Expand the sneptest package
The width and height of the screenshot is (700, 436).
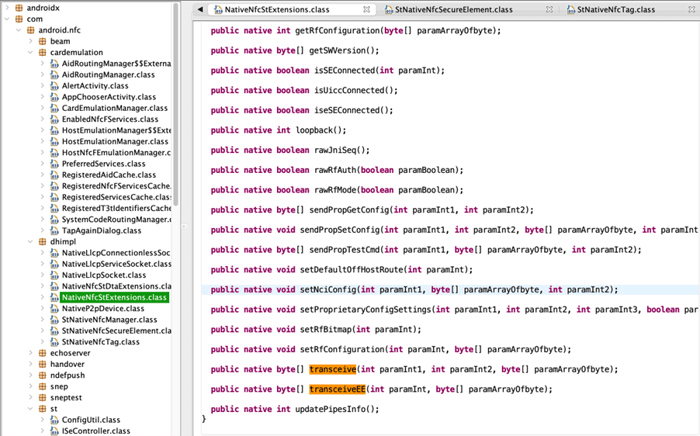tap(30, 398)
